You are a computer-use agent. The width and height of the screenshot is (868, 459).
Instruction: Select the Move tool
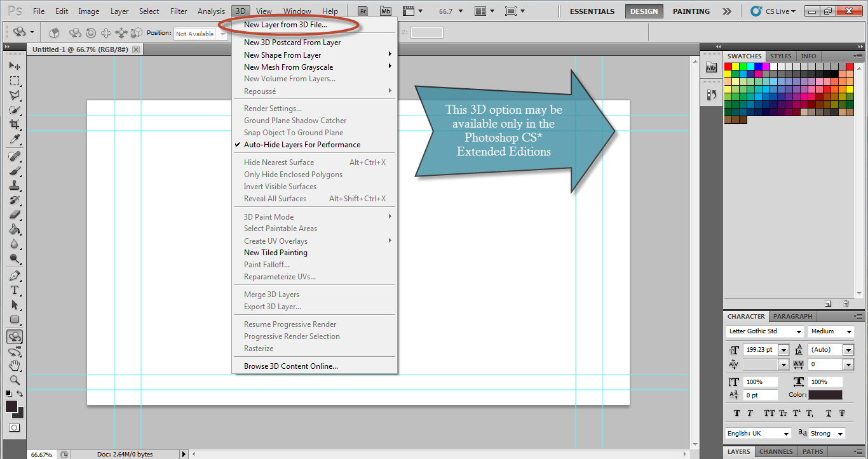[x=14, y=66]
